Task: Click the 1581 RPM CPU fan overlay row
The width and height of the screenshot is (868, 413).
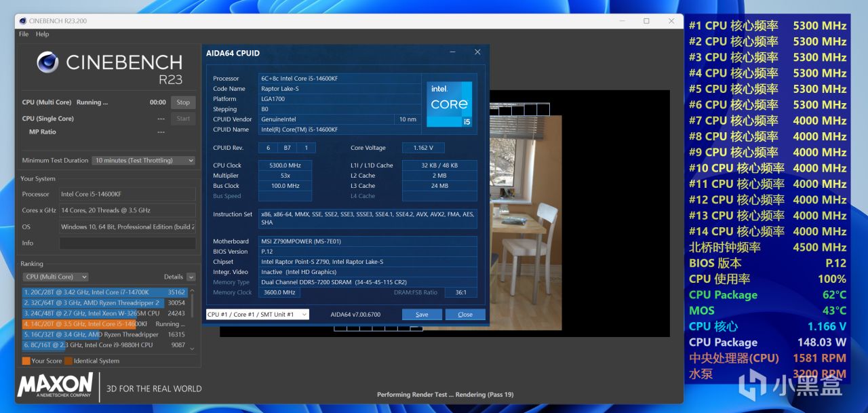Action: (768, 358)
